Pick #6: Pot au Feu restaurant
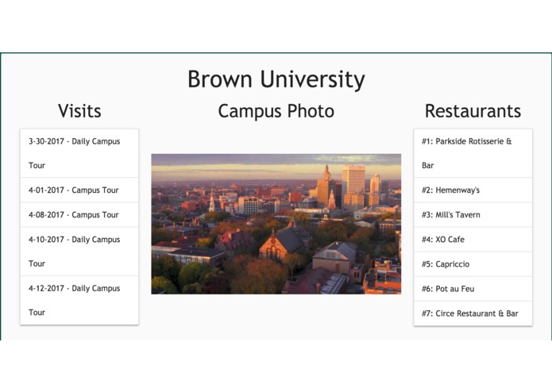Viewport: 552px width, 392px height. coord(473,289)
